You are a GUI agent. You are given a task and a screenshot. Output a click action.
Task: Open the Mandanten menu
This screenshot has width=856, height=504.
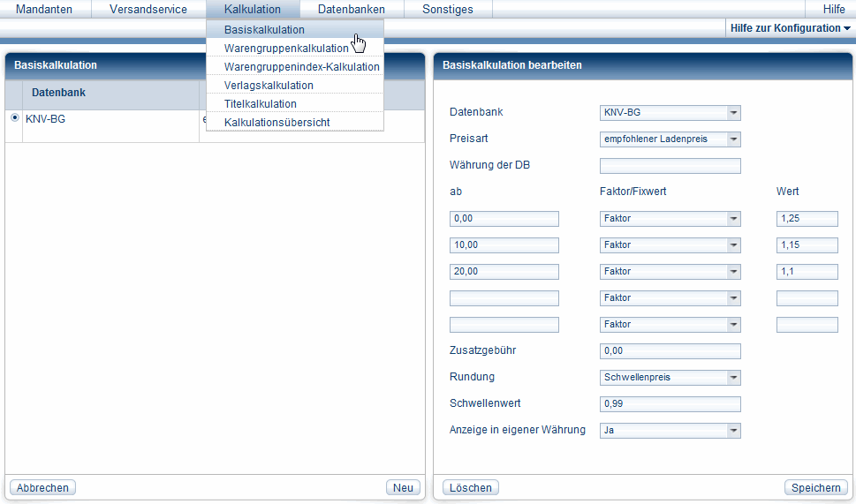[x=44, y=10]
